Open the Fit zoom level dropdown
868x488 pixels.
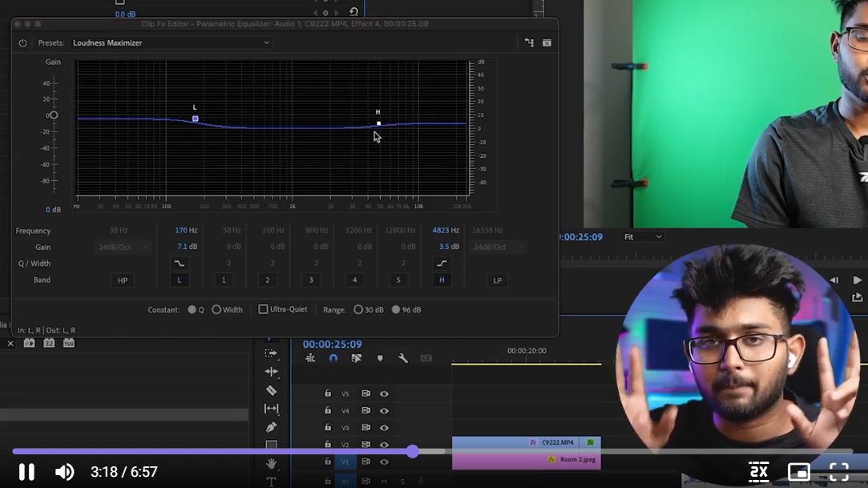tap(643, 237)
